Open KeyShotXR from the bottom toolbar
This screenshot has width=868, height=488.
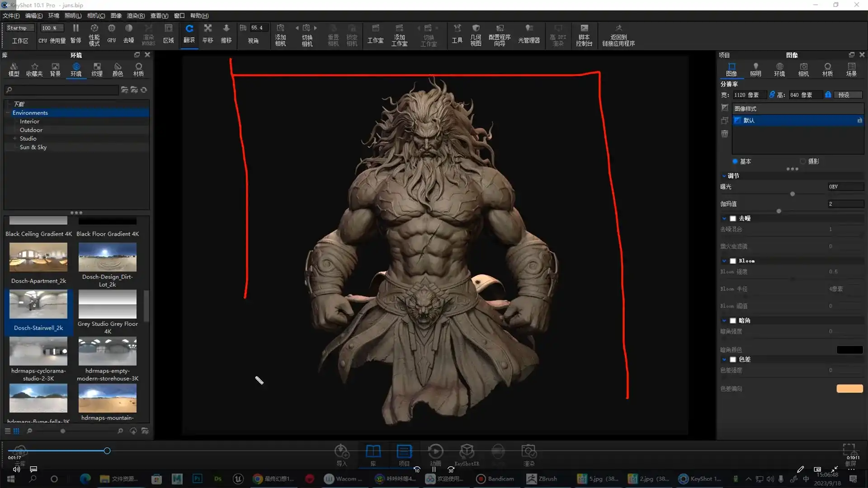pos(467,454)
